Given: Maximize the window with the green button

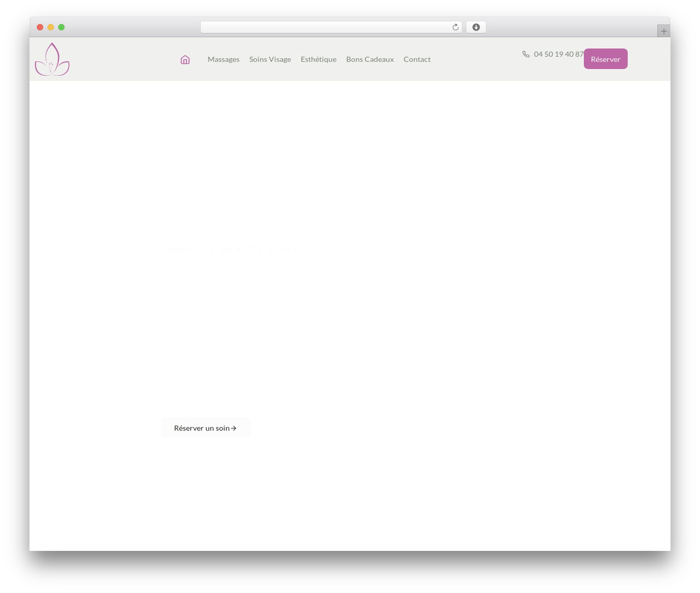Looking at the screenshot, I should coord(61,27).
